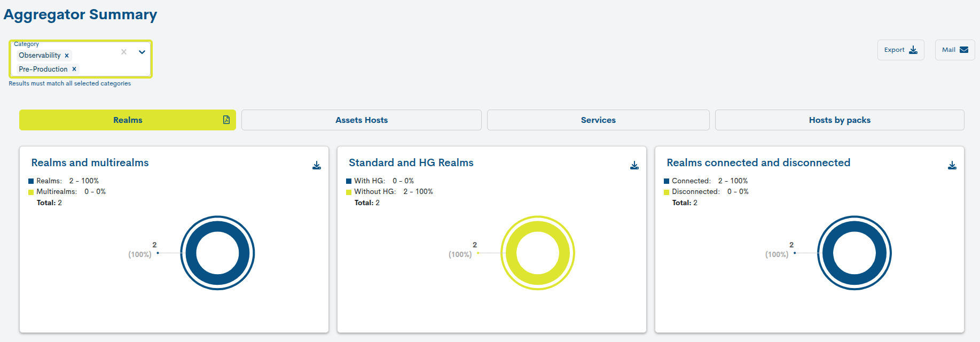Click 'Realms connected and disconnected' card title
The image size is (980, 342).
pos(758,162)
